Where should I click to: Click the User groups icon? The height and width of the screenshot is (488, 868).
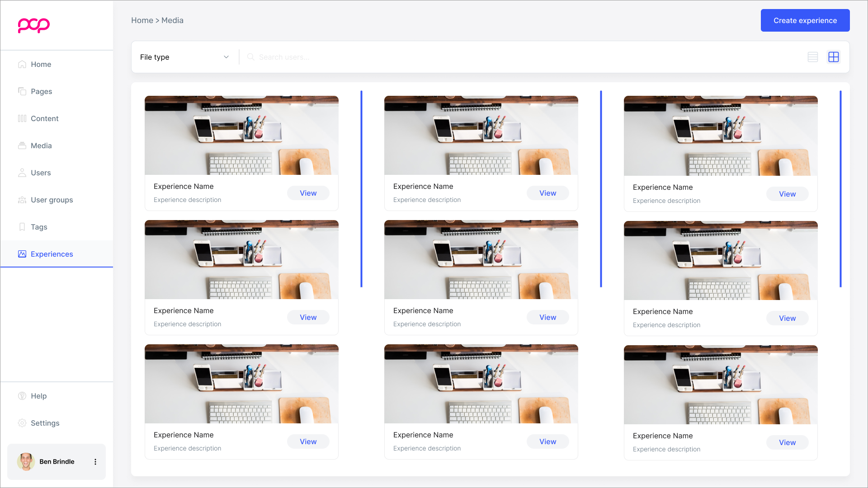point(22,200)
